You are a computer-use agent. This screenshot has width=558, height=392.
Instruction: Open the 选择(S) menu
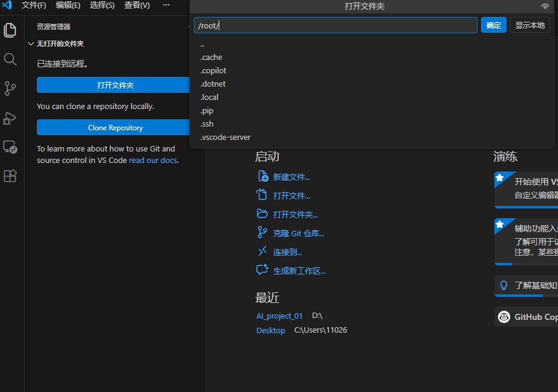102,5
